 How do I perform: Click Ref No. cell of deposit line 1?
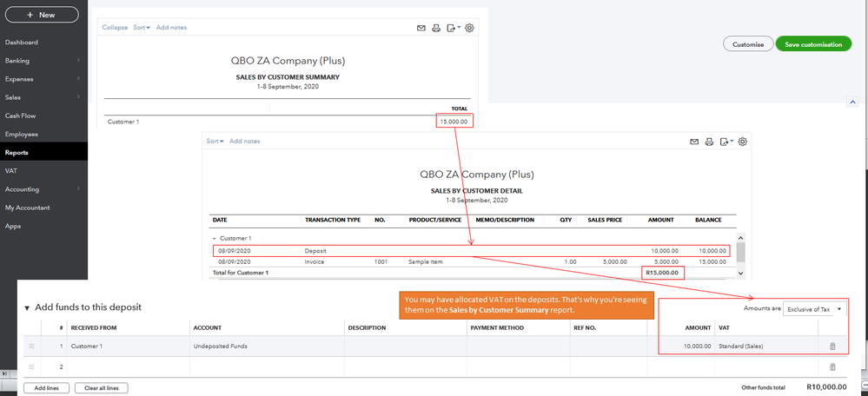point(608,346)
